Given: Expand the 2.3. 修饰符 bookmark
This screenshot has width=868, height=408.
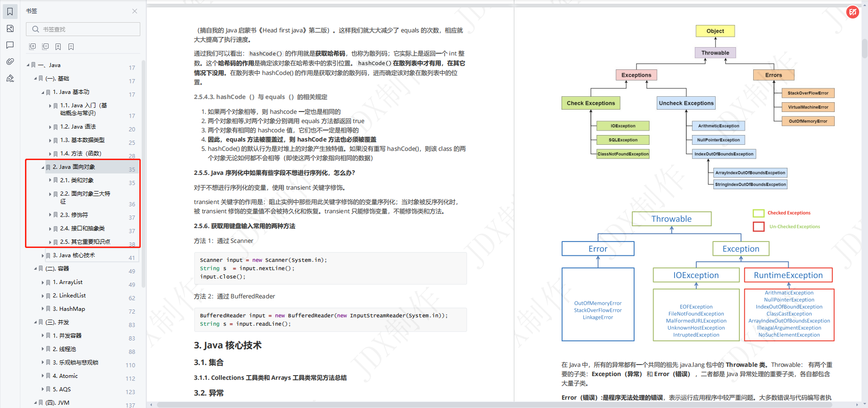Looking at the screenshot, I should click(50, 215).
